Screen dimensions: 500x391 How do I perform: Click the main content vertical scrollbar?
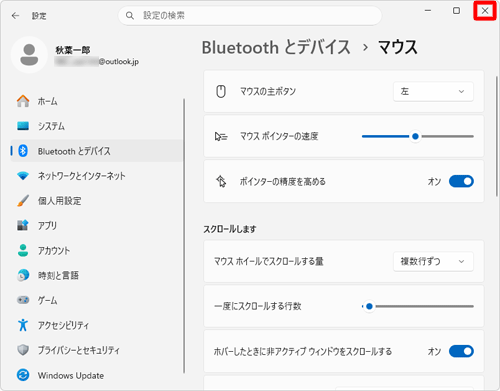point(496,137)
